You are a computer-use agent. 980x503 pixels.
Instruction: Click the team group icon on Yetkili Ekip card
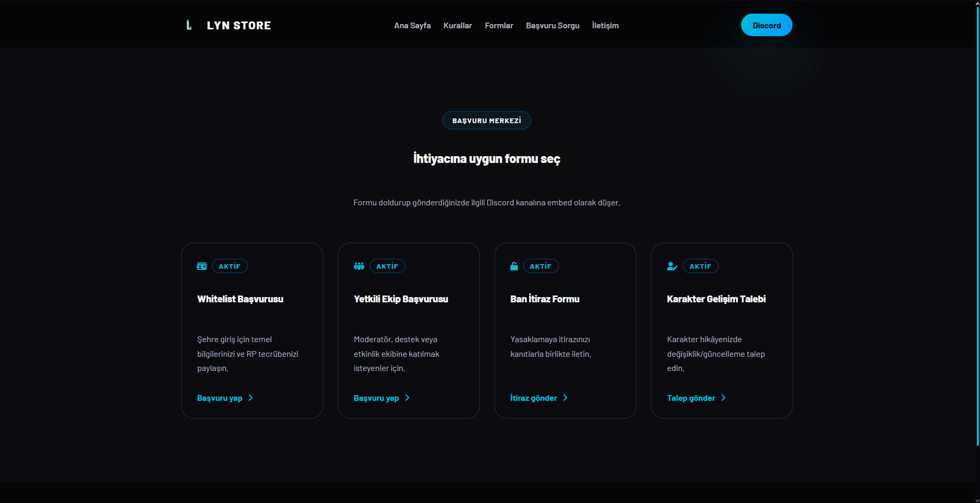pyautogui.click(x=359, y=266)
